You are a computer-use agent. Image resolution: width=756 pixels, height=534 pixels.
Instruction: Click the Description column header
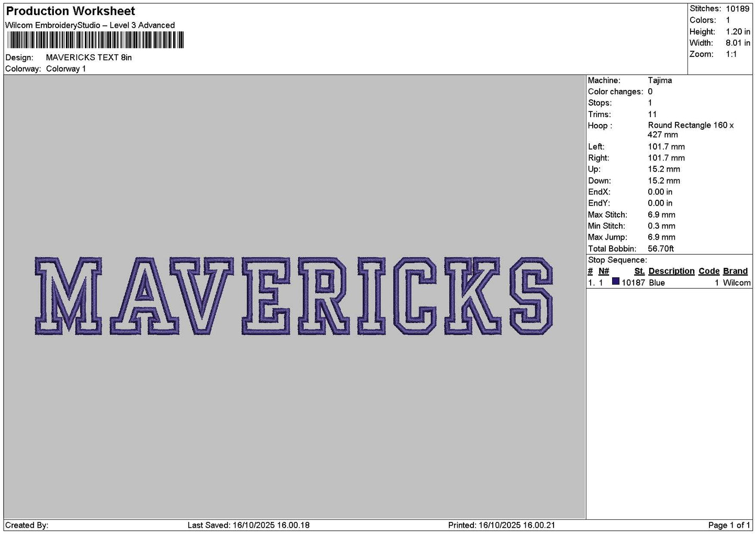click(671, 271)
